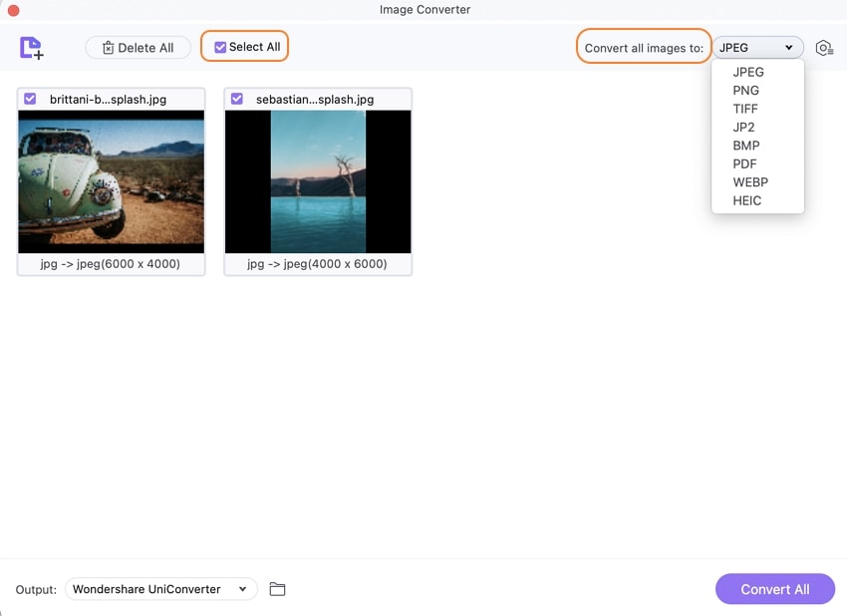Close the Image Converter window
The width and height of the screenshot is (847, 616).
[14, 10]
